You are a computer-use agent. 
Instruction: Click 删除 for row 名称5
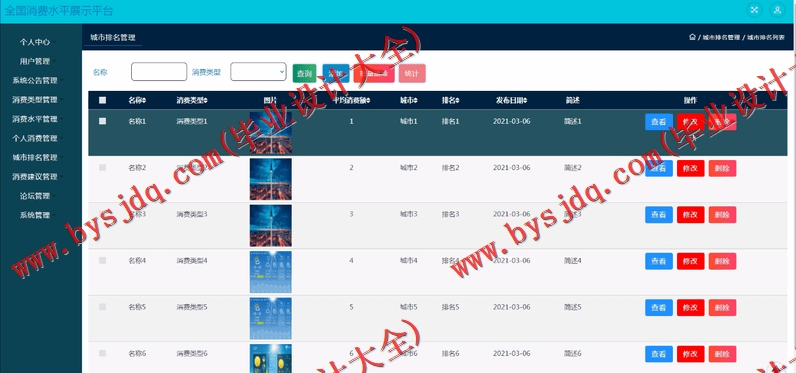point(722,308)
